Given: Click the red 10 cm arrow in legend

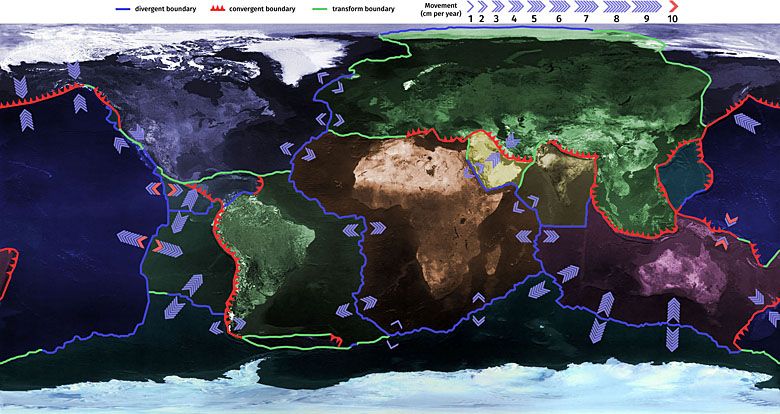Looking at the screenshot, I should 672,6.
